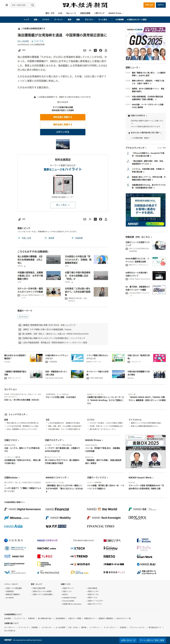Open the Minutes by NIKKEI logo
Image resolution: width=170 pixels, height=644 pixels.
(x=17, y=518)
